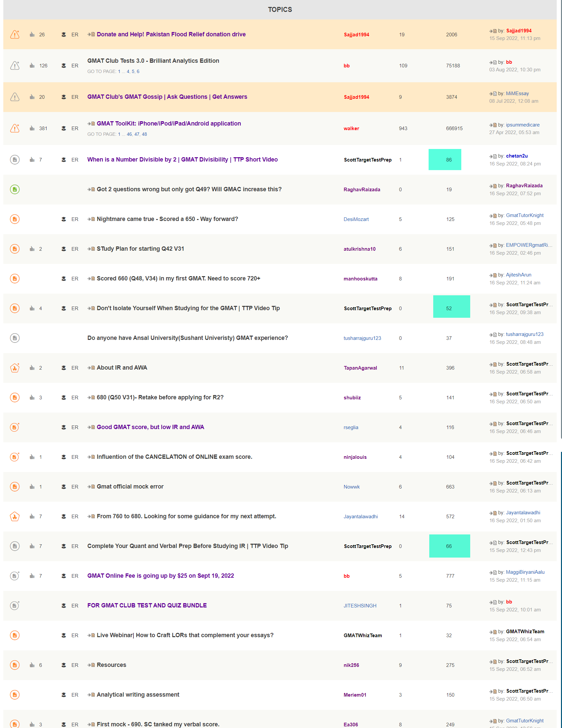This screenshot has width=562, height=728.
Task: Open the topic GMAT Online Fee is going up
Action: point(160,576)
